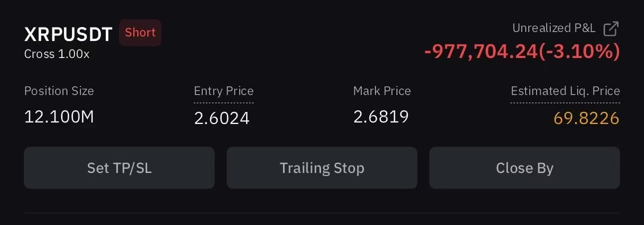Viewport: 644px width, 225px height.
Task: Click the Set TP/SL button
Action: (x=119, y=168)
